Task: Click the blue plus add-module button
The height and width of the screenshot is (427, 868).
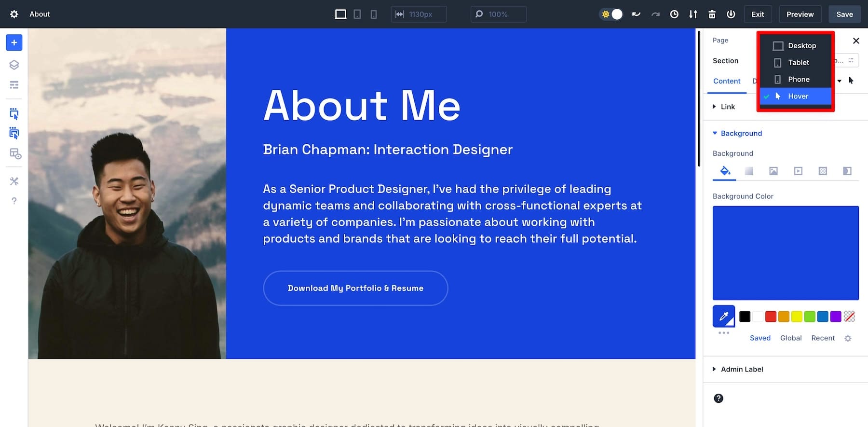Action: tap(14, 42)
